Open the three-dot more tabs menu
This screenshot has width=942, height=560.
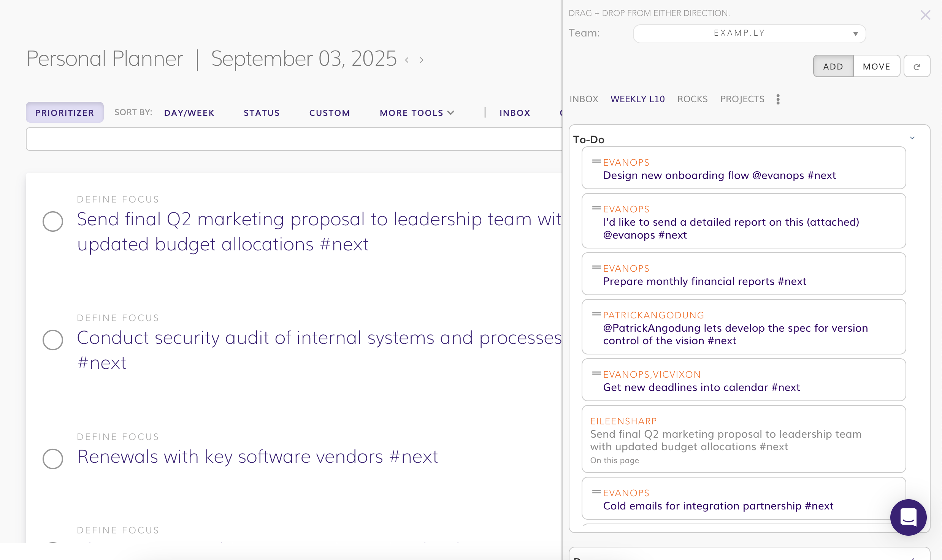778,99
